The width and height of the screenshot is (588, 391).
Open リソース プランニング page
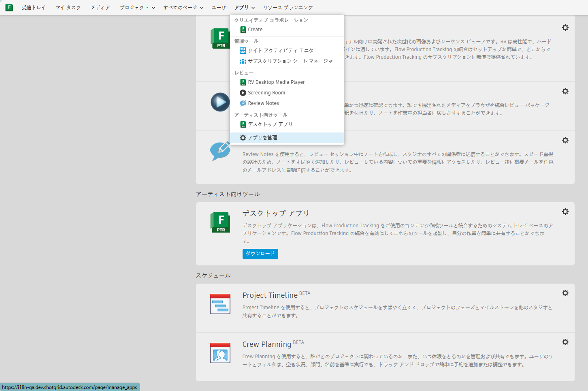(x=288, y=8)
